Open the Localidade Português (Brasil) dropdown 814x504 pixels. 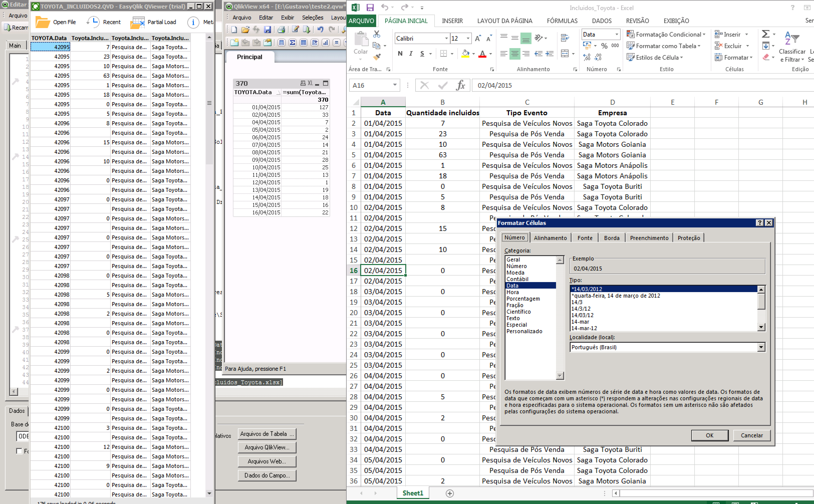(761, 347)
